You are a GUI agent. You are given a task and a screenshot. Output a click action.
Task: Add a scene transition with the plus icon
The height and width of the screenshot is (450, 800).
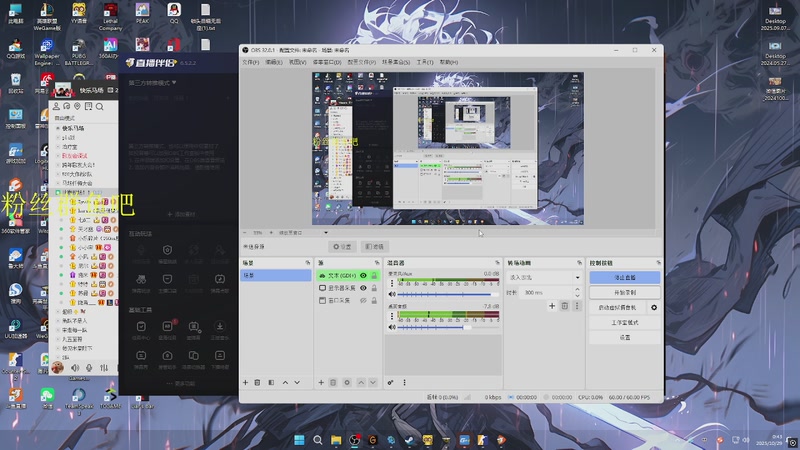click(551, 305)
